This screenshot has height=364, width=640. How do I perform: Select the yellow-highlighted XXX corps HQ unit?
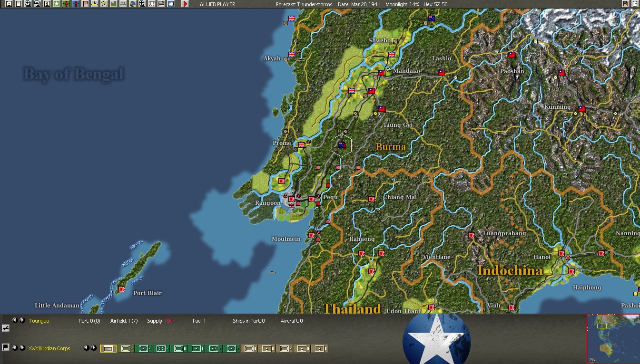108,349
